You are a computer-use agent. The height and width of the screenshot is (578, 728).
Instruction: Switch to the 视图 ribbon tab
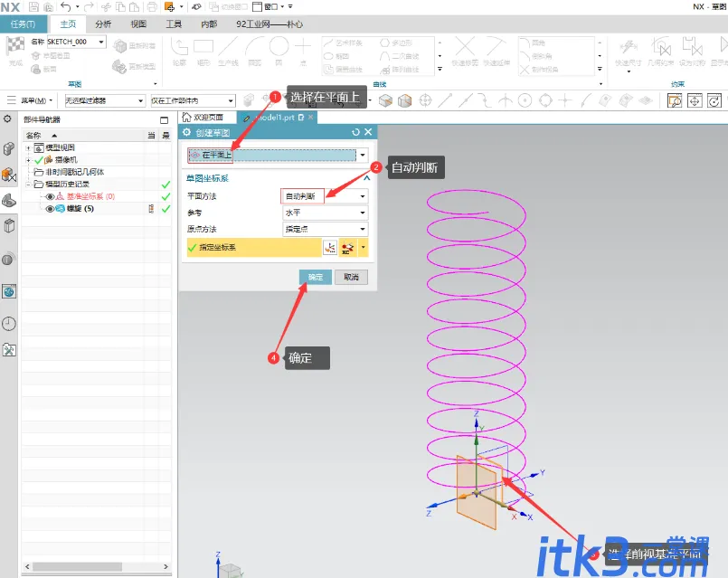(138, 24)
